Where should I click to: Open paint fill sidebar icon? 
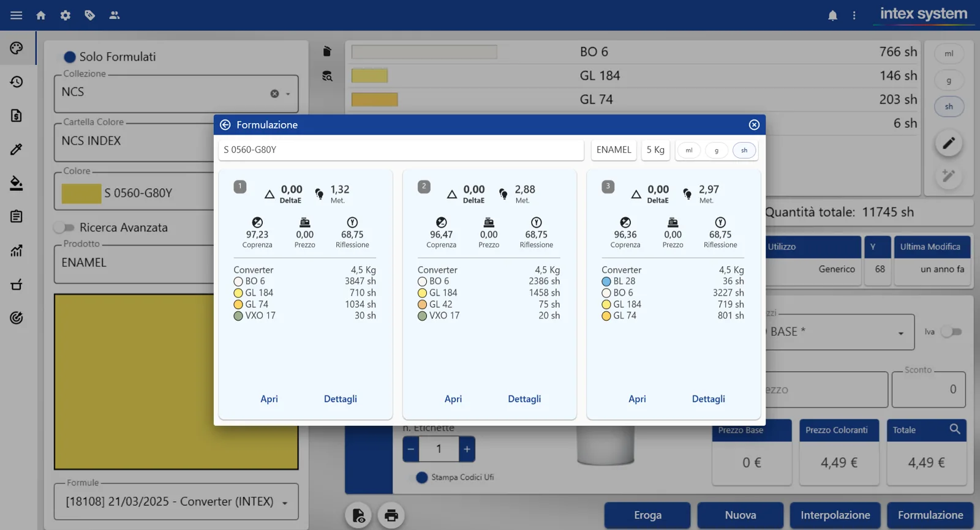point(17,183)
